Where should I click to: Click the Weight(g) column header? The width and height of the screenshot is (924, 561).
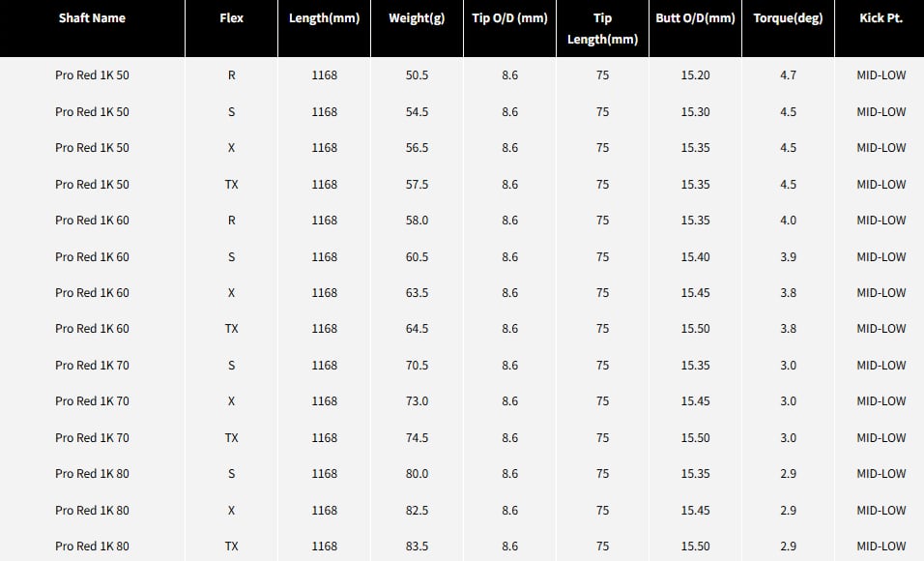(x=417, y=18)
